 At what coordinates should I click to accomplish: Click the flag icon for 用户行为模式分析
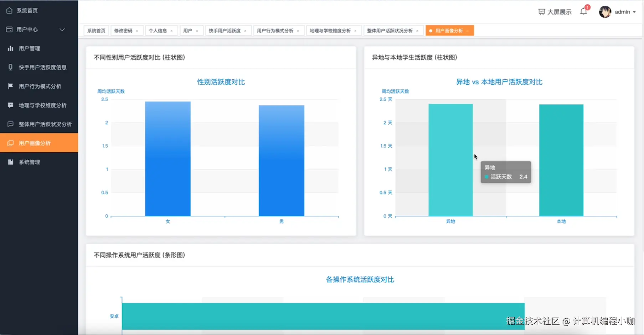pyautogui.click(x=11, y=86)
